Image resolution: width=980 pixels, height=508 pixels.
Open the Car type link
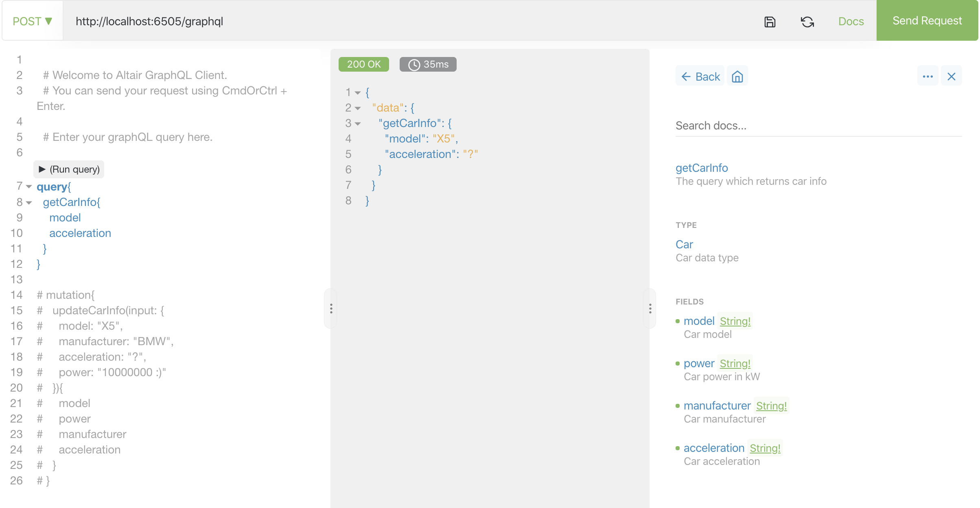point(684,244)
